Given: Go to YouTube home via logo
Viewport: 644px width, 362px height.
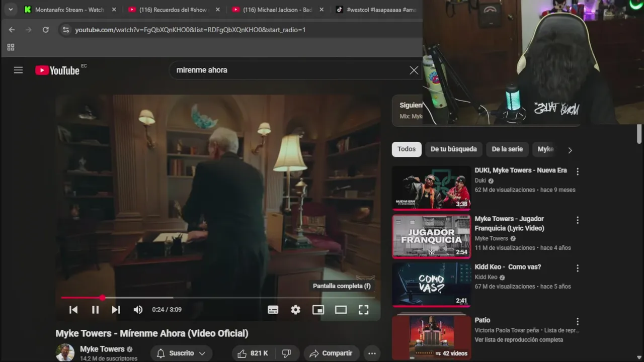Looking at the screenshot, I should [57, 70].
